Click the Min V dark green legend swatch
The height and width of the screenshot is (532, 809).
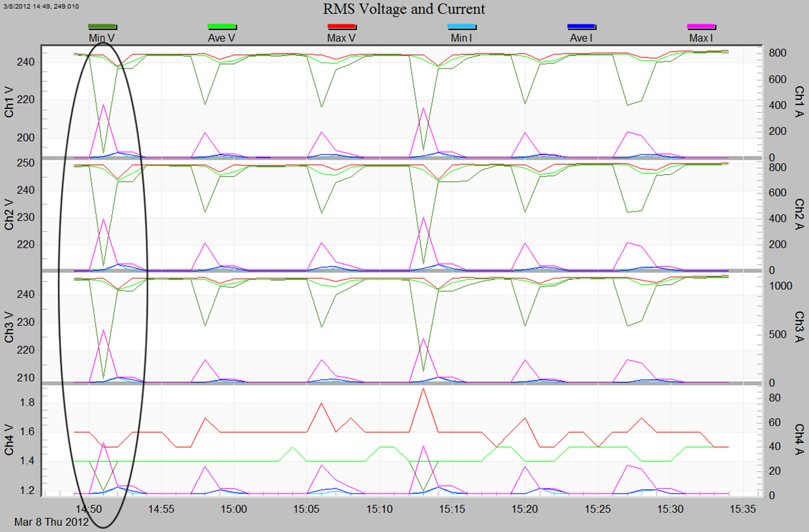pos(102,27)
